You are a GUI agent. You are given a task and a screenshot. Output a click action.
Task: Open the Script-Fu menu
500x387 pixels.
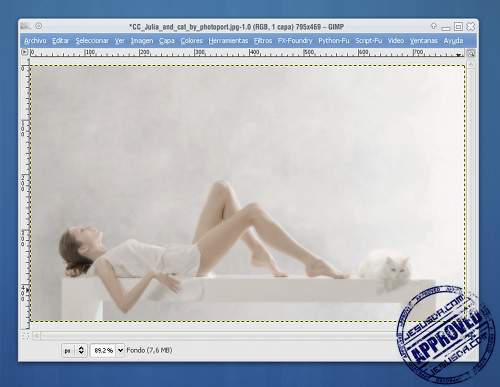tap(369, 41)
